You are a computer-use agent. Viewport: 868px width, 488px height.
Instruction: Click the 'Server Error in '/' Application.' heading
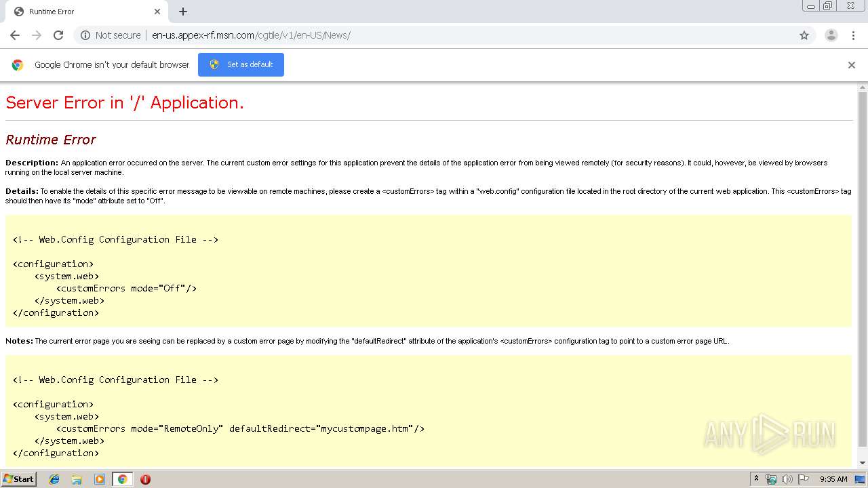[125, 102]
